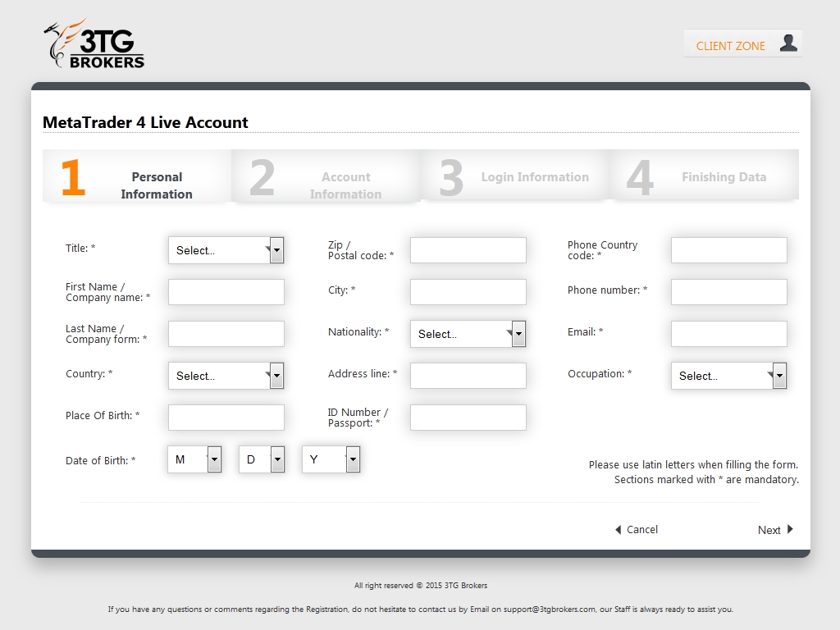Viewport: 840px width, 630px height.
Task: Click the 3TG Brokers dragon logo
Action: 94,44
